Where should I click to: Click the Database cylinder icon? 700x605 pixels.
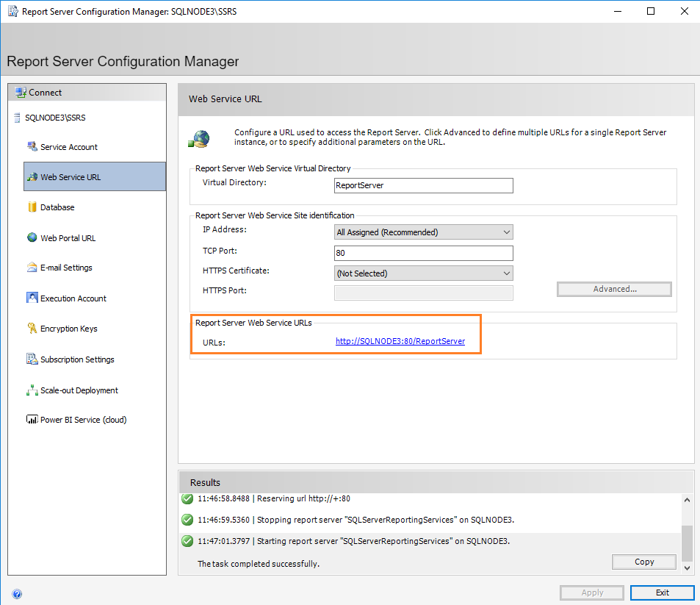point(32,207)
